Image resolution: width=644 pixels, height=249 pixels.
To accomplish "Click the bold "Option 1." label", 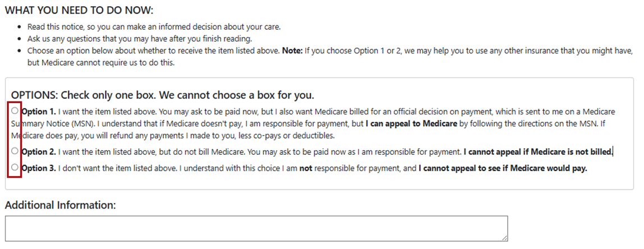I will pos(39,111).
